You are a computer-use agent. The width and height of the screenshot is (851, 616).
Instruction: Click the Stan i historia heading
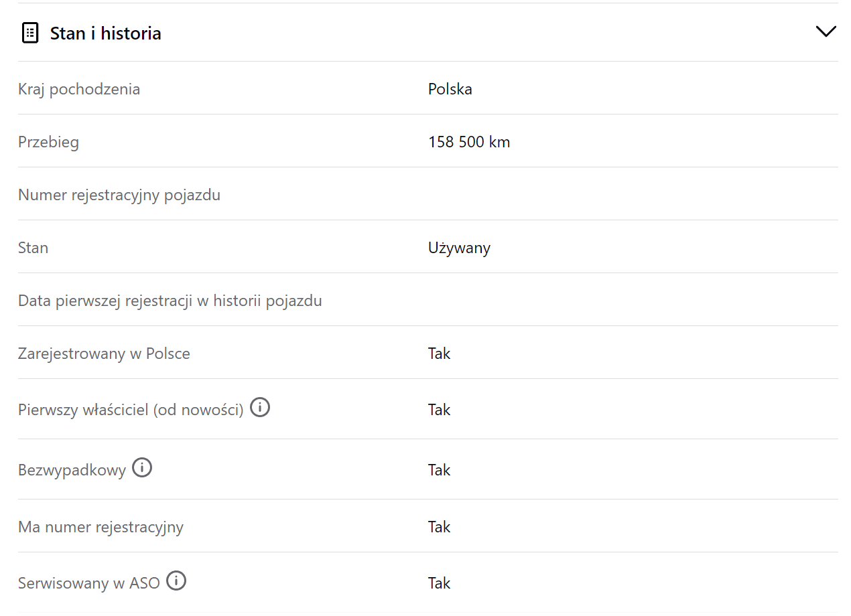[x=105, y=33]
